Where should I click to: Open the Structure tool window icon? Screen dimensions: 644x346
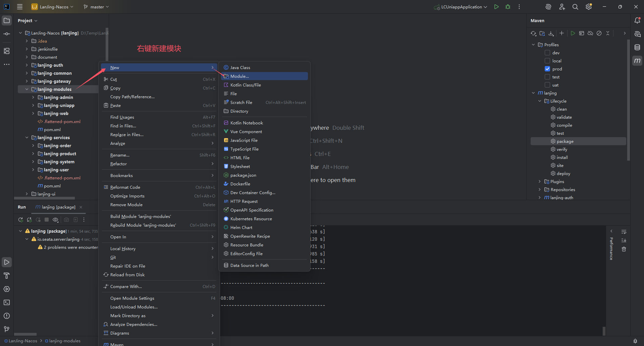7,51
